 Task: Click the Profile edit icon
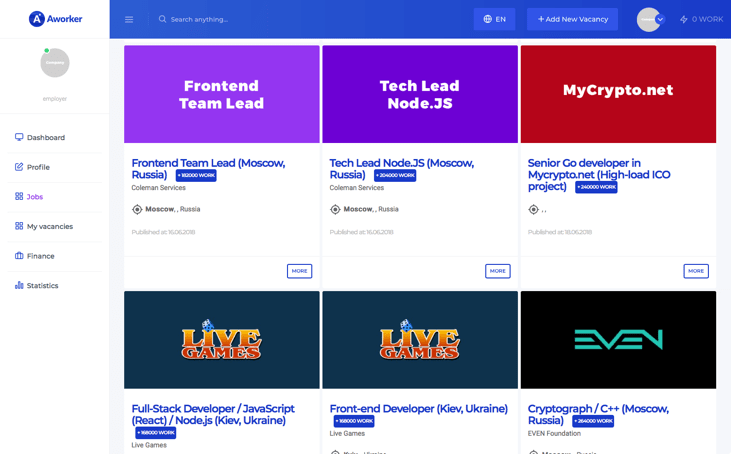(19, 167)
